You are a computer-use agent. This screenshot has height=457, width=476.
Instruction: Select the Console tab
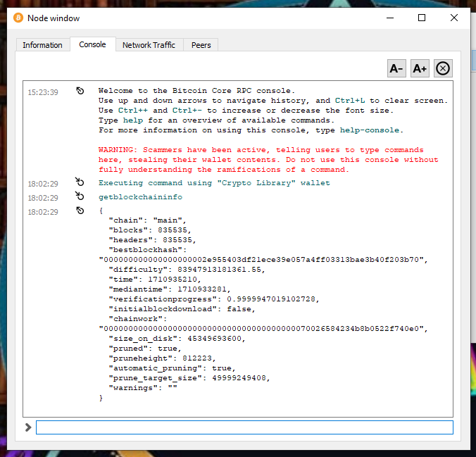(92, 44)
